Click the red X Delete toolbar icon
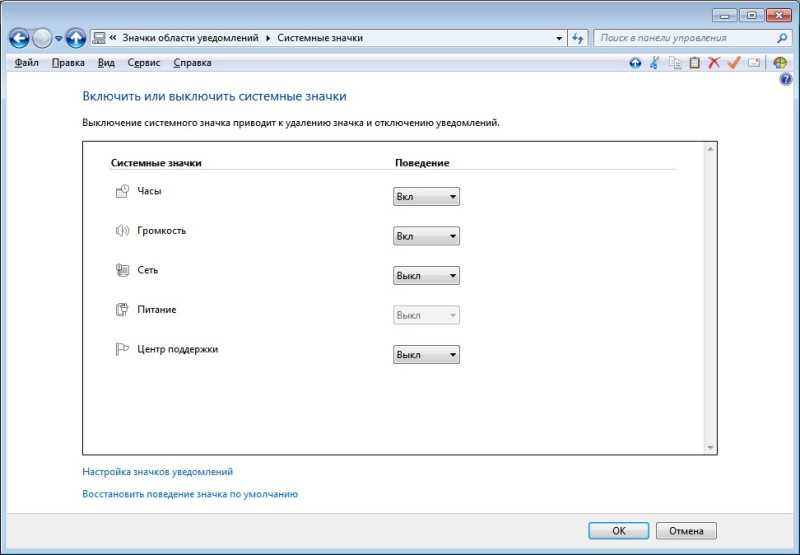This screenshot has height=555, width=800. click(714, 63)
